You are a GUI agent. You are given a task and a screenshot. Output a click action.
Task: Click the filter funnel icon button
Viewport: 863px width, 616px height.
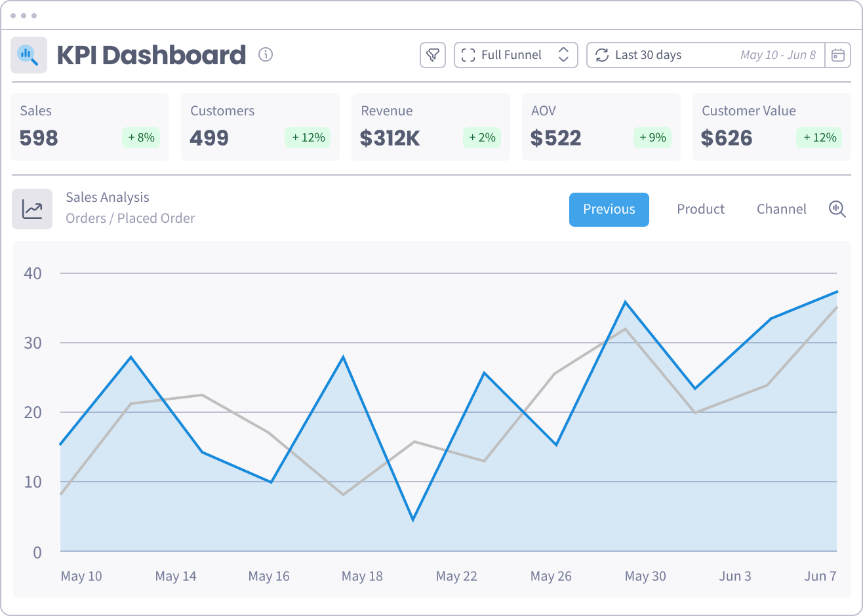click(432, 55)
